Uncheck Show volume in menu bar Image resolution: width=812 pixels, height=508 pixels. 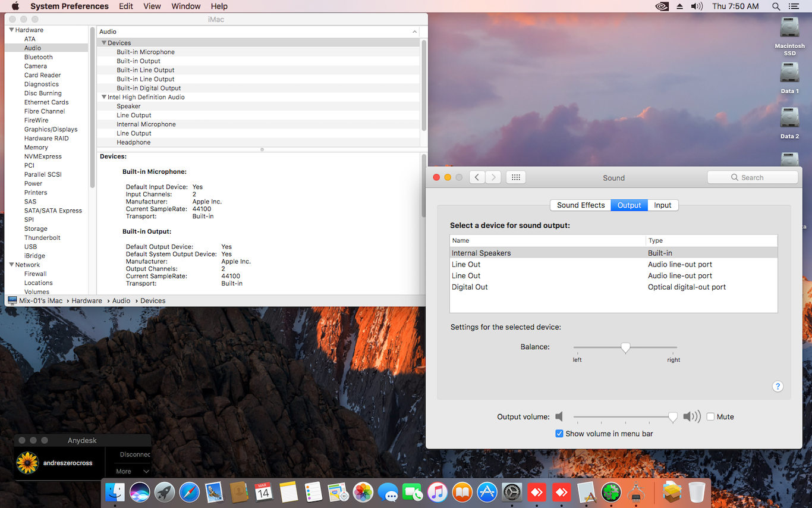[x=559, y=434]
